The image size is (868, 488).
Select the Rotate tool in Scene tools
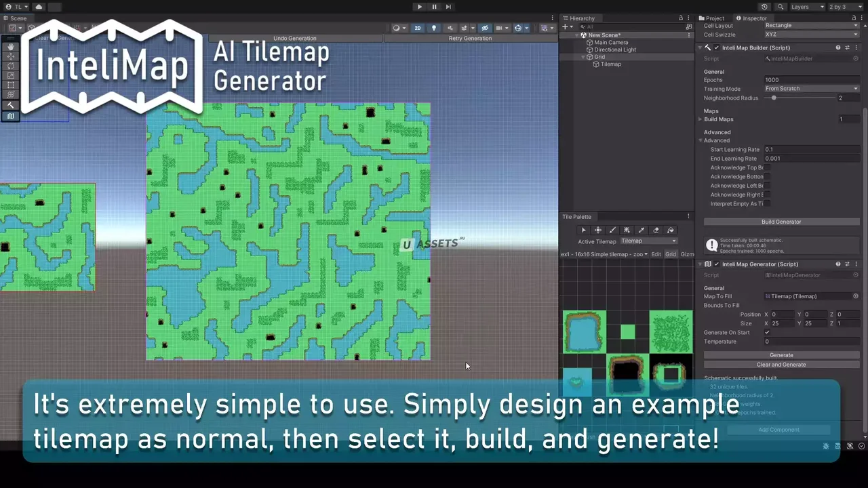(x=10, y=66)
